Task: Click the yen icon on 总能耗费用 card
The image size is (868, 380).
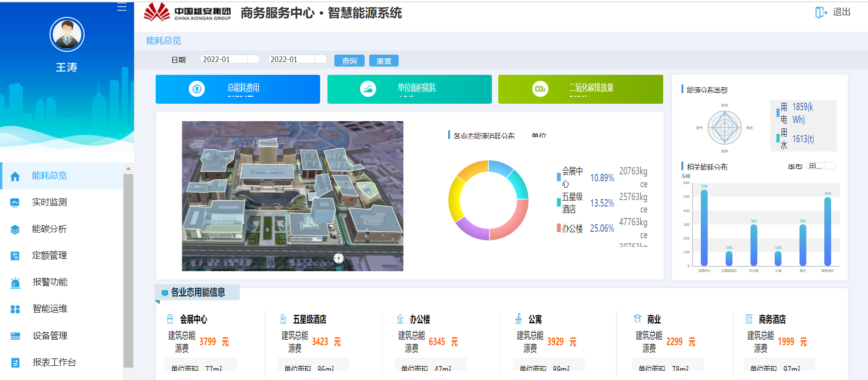Action: click(x=197, y=89)
